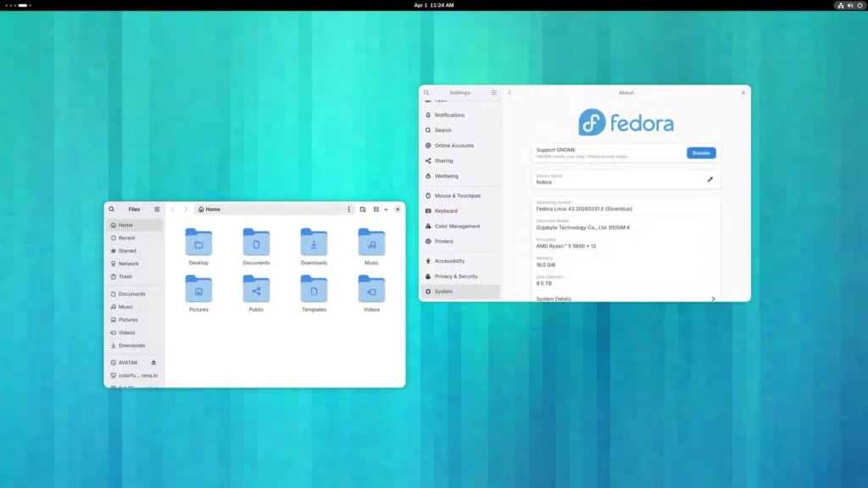Image resolution: width=868 pixels, height=488 pixels.
Task: Open the system status menu in the top bar
Action: click(850, 5)
